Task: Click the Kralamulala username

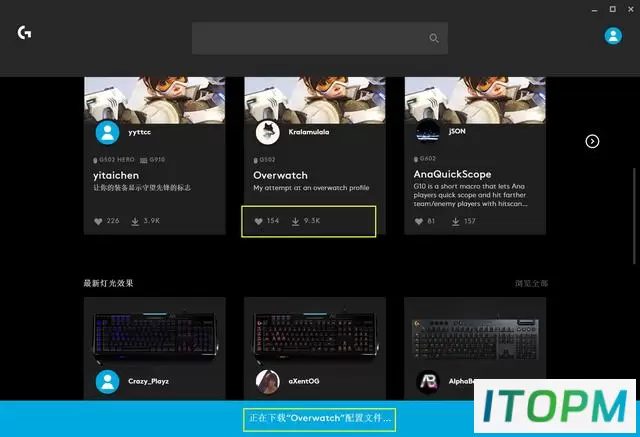Action: [309, 132]
